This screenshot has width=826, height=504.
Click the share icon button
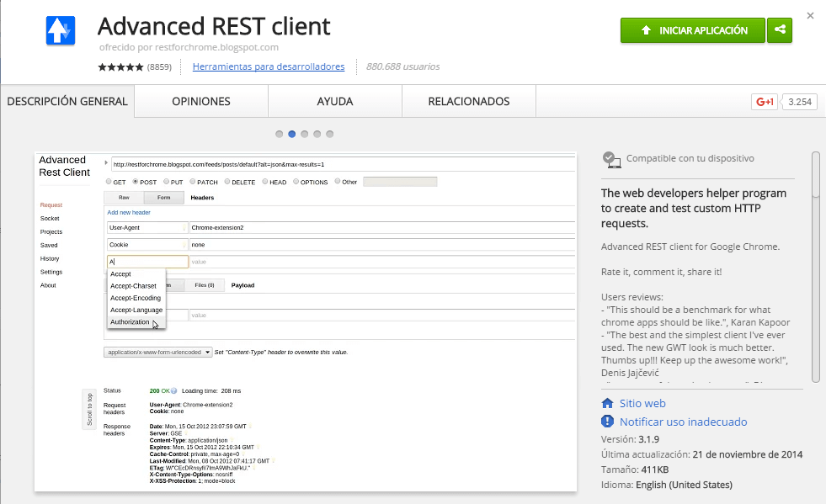pos(780,30)
